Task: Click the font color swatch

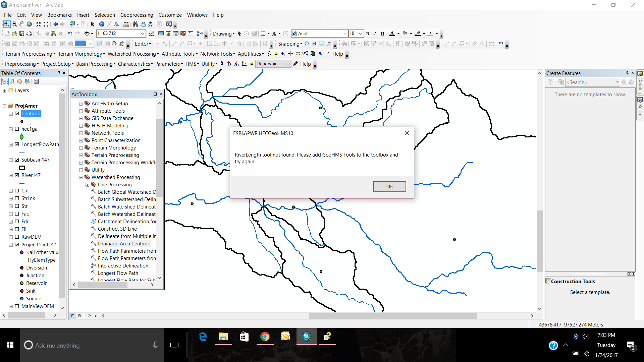Action: tap(392, 34)
